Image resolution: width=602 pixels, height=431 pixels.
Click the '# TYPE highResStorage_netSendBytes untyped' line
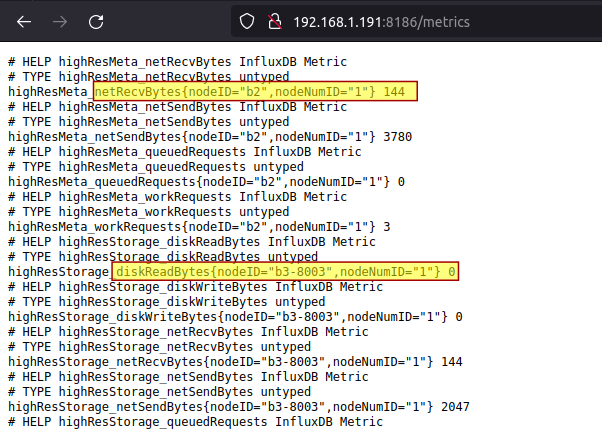[160, 391]
